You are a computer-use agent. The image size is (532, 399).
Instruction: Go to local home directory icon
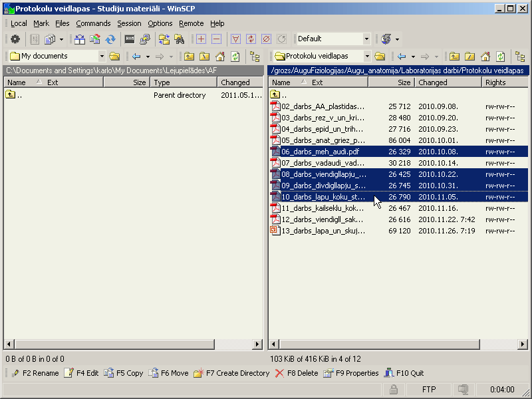(220, 56)
